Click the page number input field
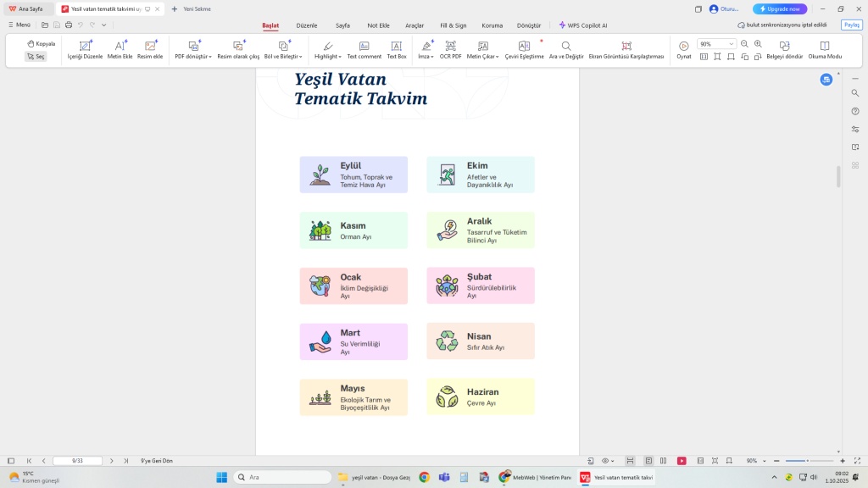Screen dimensions: 868x488 click(x=77, y=461)
